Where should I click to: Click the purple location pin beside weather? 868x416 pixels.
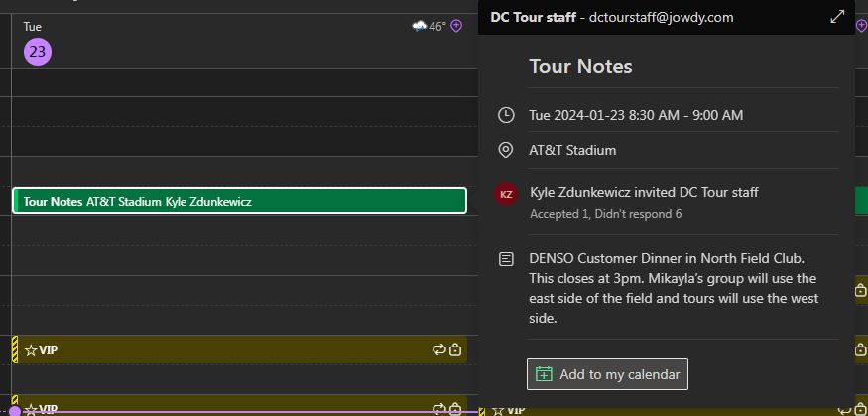[x=456, y=27]
